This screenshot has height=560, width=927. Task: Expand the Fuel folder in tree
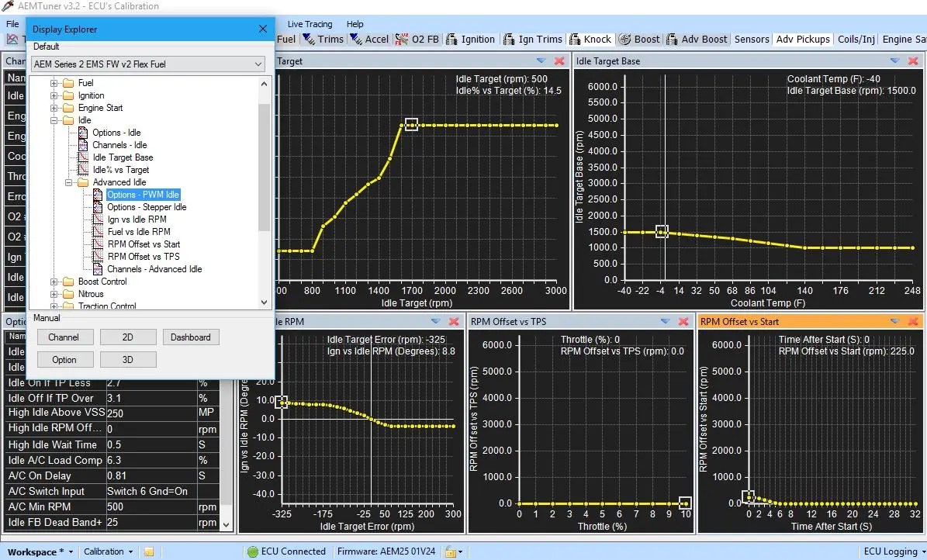click(x=55, y=83)
